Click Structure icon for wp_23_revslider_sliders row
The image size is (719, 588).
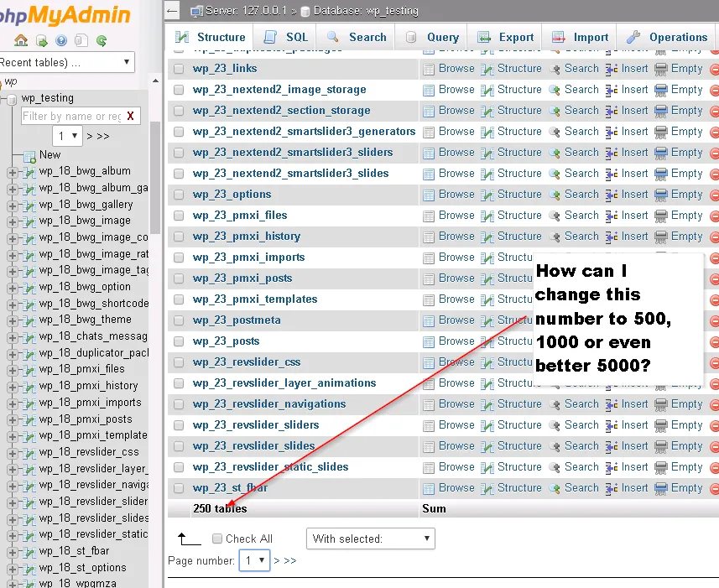[x=487, y=426]
